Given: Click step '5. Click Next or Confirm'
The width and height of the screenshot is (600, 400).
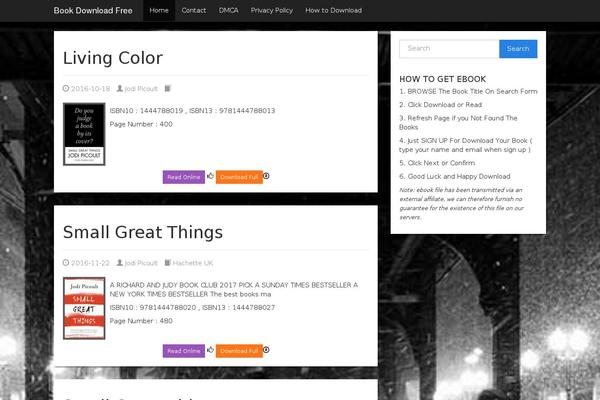Looking at the screenshot, I should click(x=437, y=163).
